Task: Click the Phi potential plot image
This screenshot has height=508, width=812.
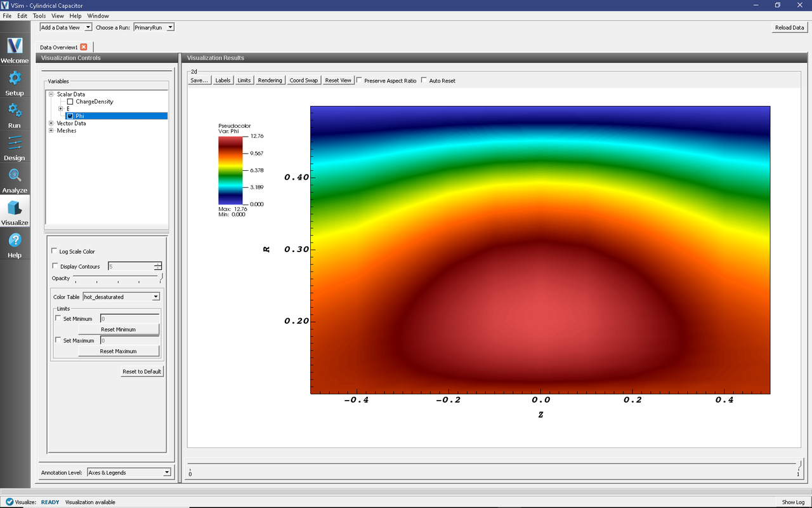Action: point(540,250)
